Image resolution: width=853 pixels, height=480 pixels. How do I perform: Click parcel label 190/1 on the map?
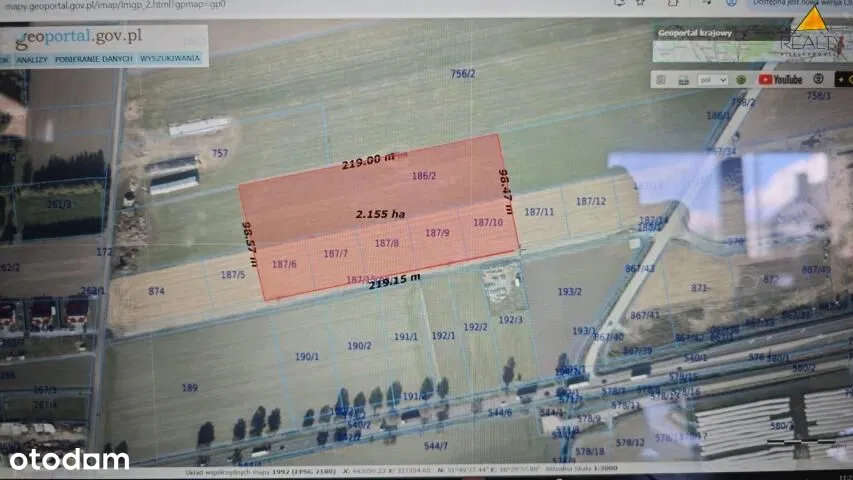(307, 356)
